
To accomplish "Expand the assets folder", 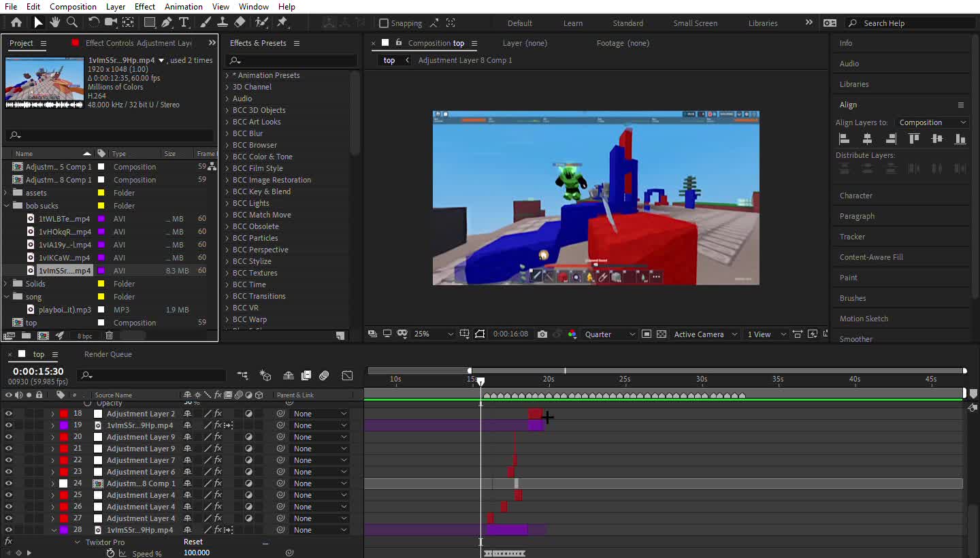I will click(6, 193).
